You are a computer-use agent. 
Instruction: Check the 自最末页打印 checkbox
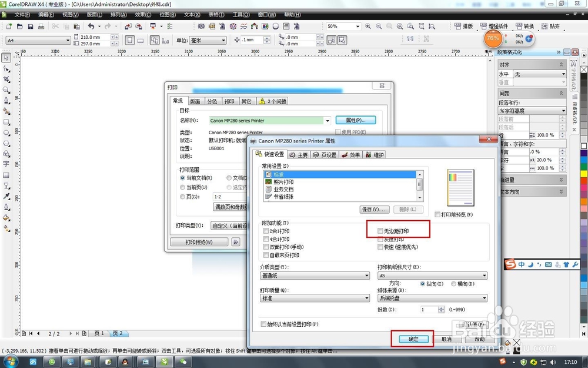(x=266, y=255)
